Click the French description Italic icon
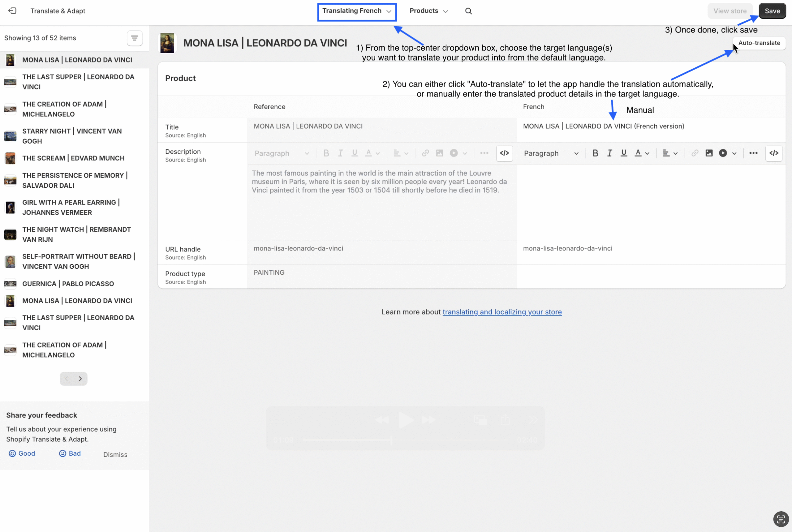This screenshot has width=792, height=532. click(x=609, y=153)
